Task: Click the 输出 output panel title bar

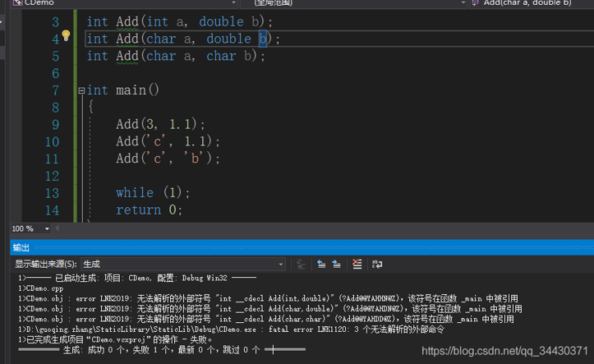Action: click(x=302, y=247)
